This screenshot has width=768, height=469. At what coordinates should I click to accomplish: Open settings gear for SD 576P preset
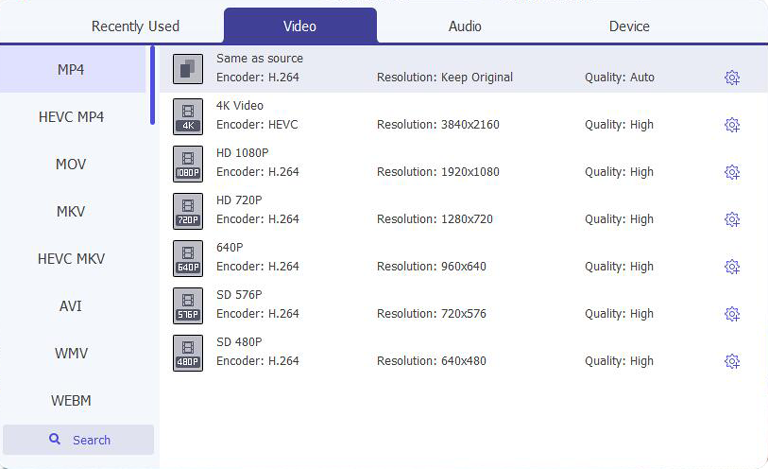(x=732, y=314)
